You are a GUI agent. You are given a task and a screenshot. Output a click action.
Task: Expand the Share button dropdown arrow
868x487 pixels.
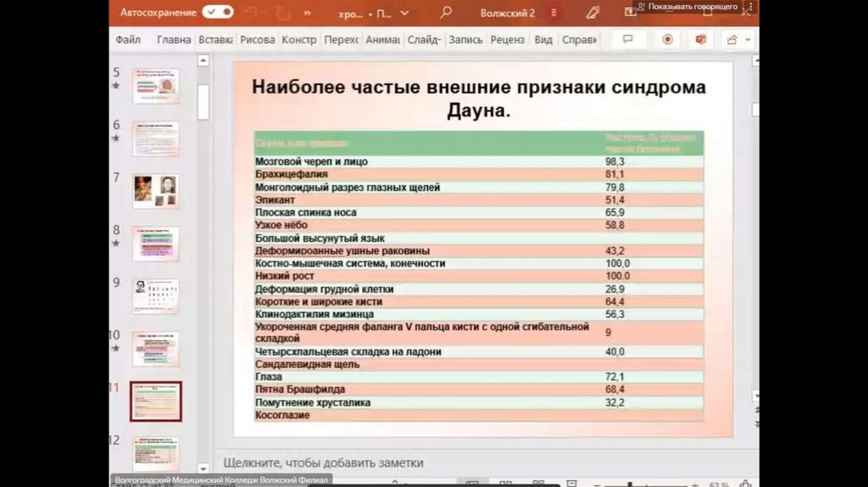pos(749,39)
